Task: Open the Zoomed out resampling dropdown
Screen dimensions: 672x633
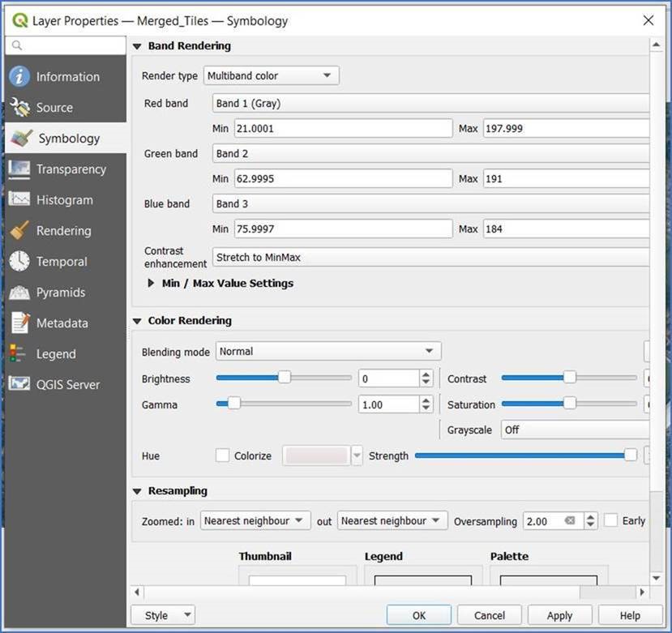Action: tap(392, 520)
